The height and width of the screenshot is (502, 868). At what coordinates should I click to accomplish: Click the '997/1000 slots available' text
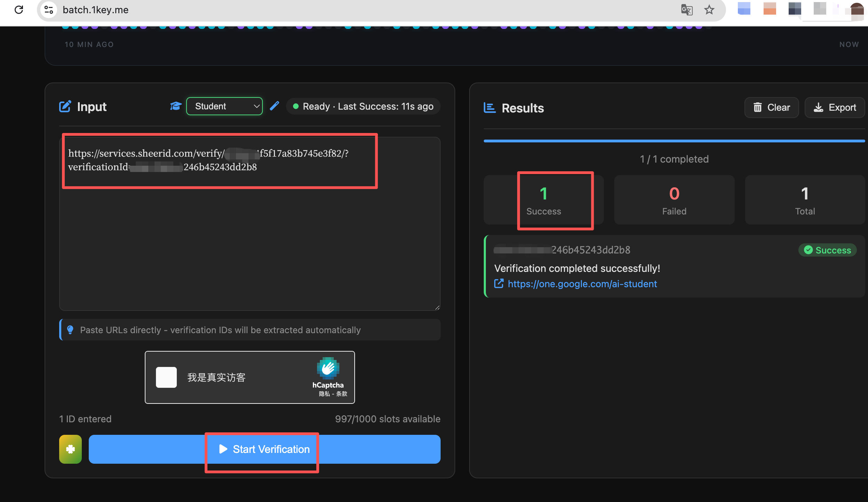(388, 419)
